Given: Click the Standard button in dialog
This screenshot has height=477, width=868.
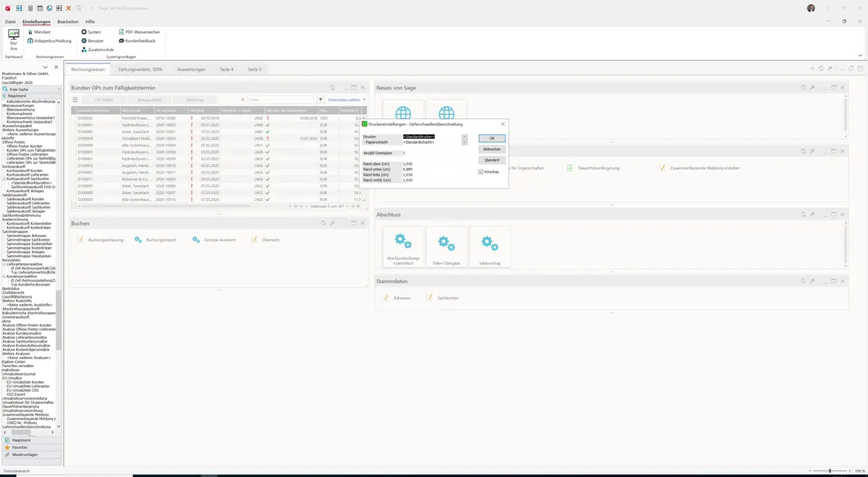Looking at the screenshot, I should [492, 160].
